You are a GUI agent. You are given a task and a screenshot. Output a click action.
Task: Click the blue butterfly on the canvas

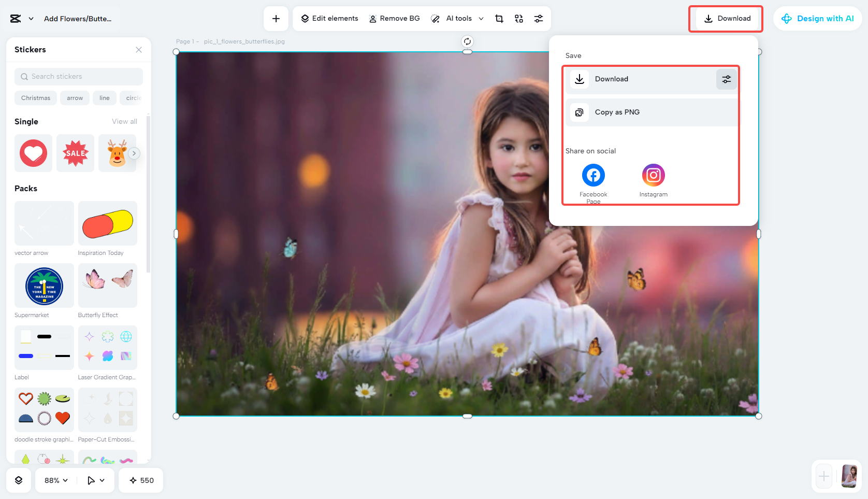coord(290,248)
